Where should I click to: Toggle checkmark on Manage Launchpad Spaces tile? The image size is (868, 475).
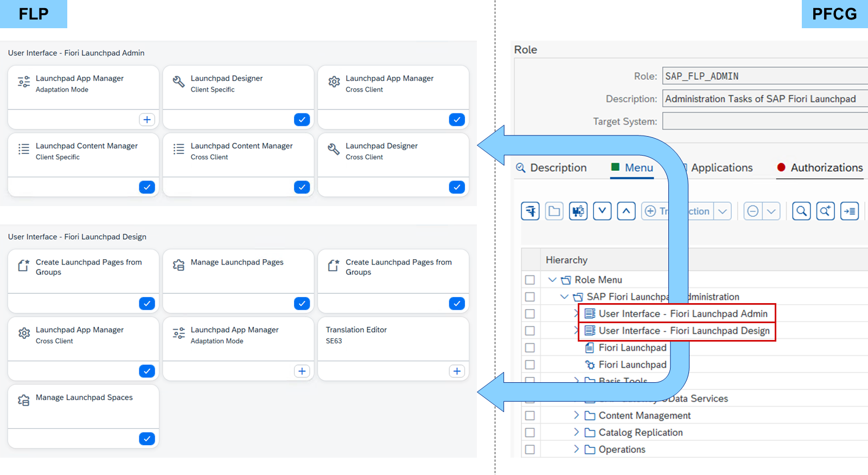pyautogui.click(x=147, y=439)
